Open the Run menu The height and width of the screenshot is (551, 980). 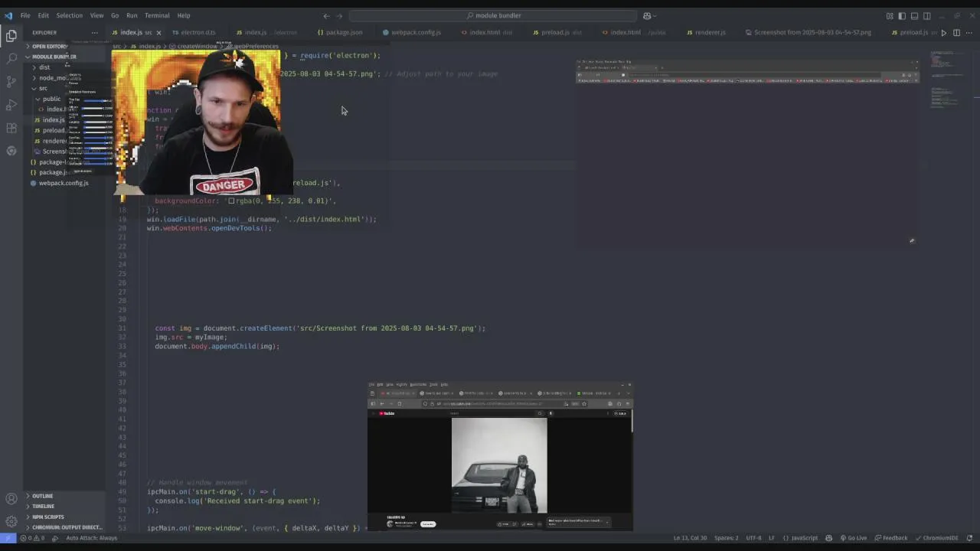(x=132, y=15)
